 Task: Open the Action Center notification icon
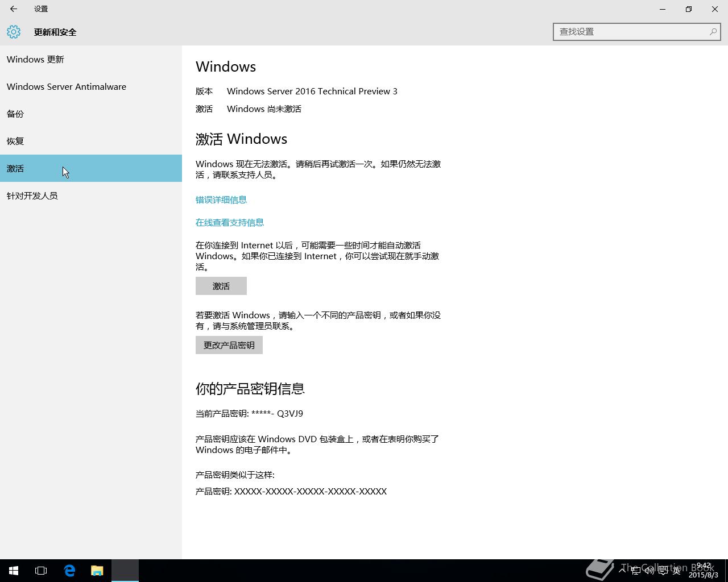tap(663, 571)
